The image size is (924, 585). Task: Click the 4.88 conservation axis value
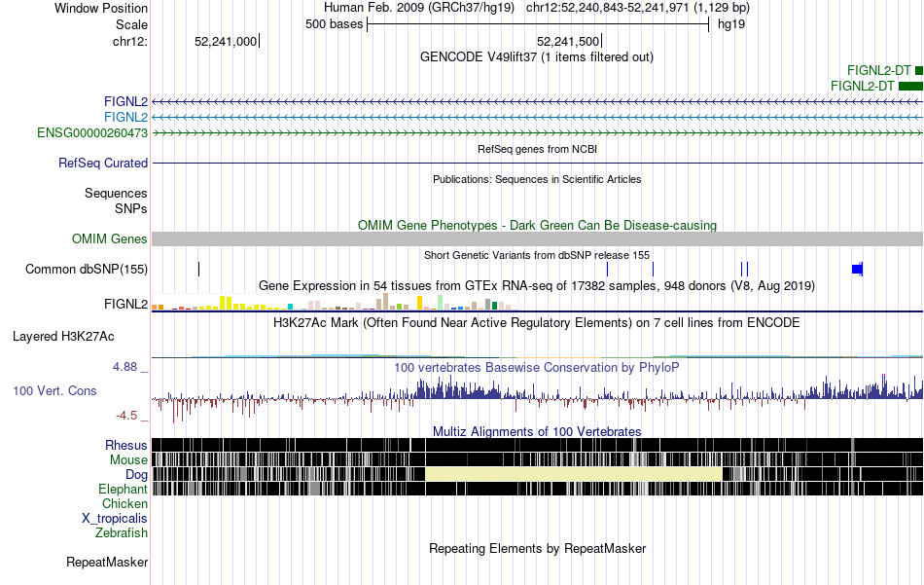click(124, 367)
